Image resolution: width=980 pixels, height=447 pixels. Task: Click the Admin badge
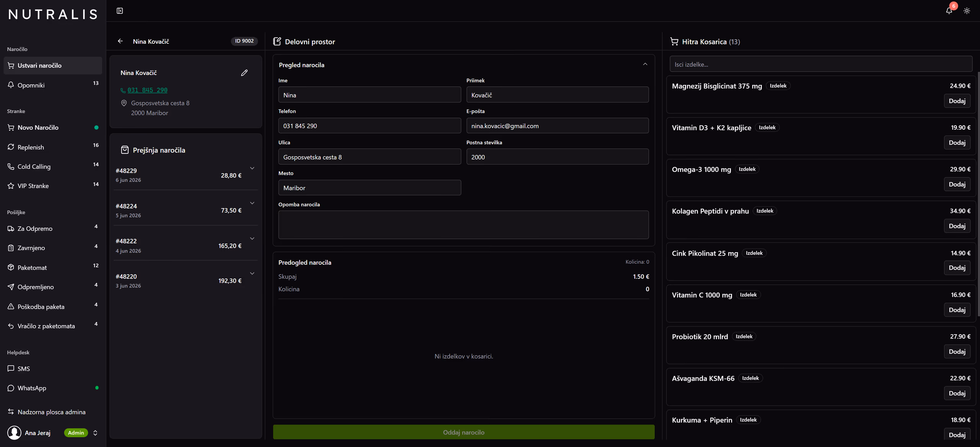click(x=76, y=432)
